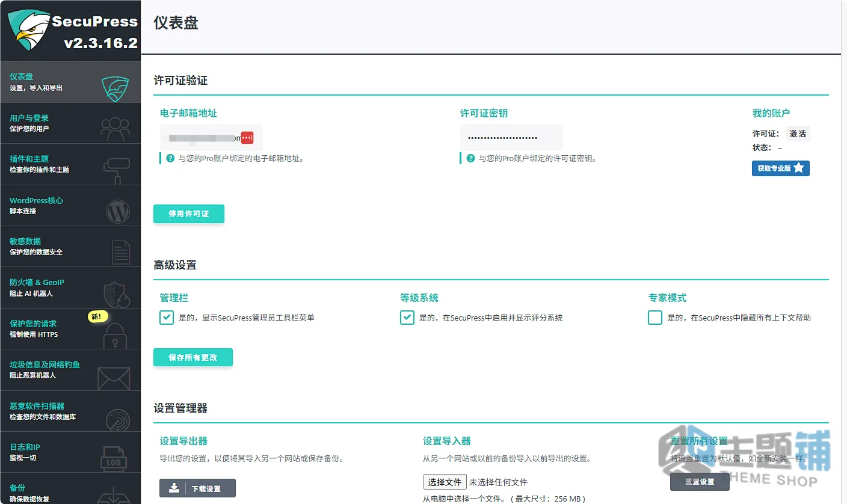The image size is (847, 504).
Task: Click the 选择文件 file chooser button
Action: [445, 482]
